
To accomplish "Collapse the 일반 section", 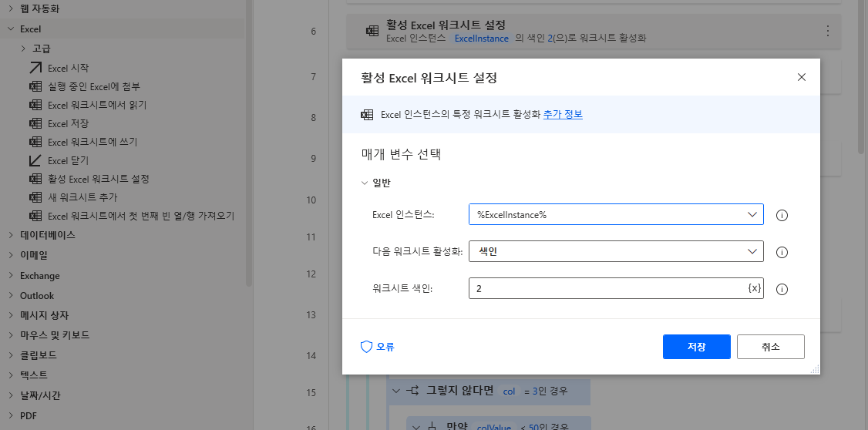I will [365, 183].
